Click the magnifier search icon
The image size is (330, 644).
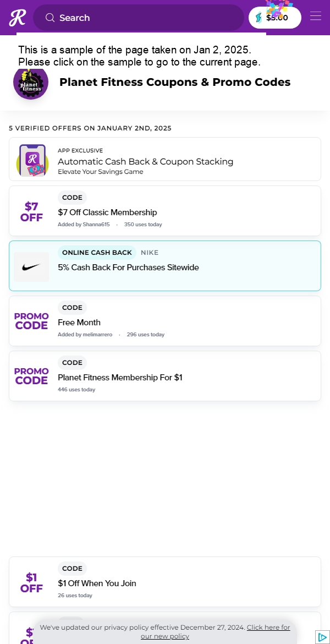coord(50,18)
